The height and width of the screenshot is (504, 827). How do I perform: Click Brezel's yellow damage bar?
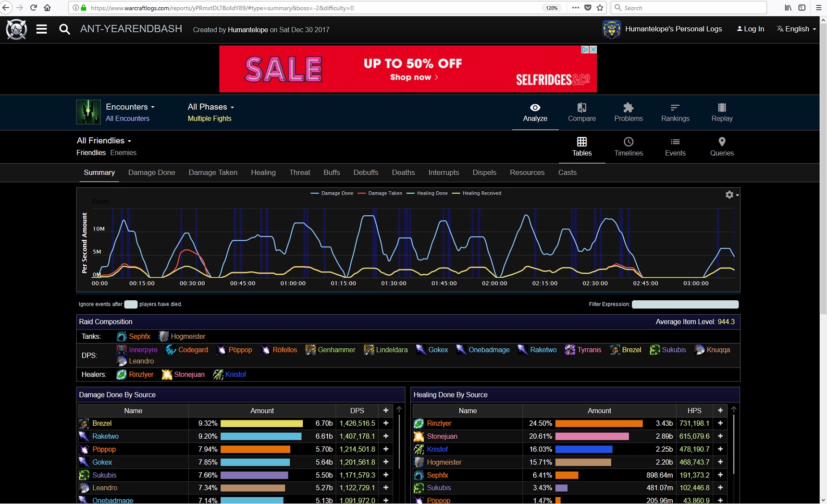(261, 423)
